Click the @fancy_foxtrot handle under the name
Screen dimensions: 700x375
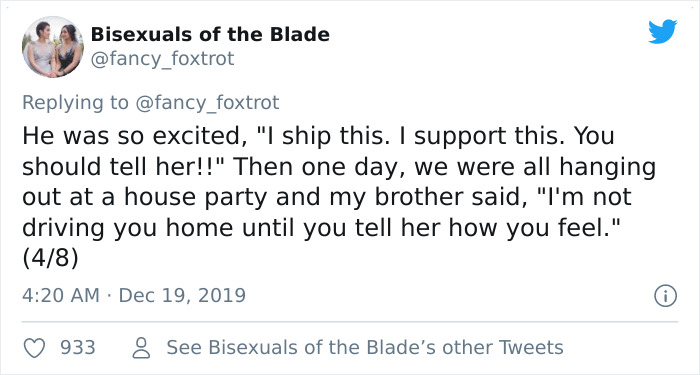tap(162, 58)
